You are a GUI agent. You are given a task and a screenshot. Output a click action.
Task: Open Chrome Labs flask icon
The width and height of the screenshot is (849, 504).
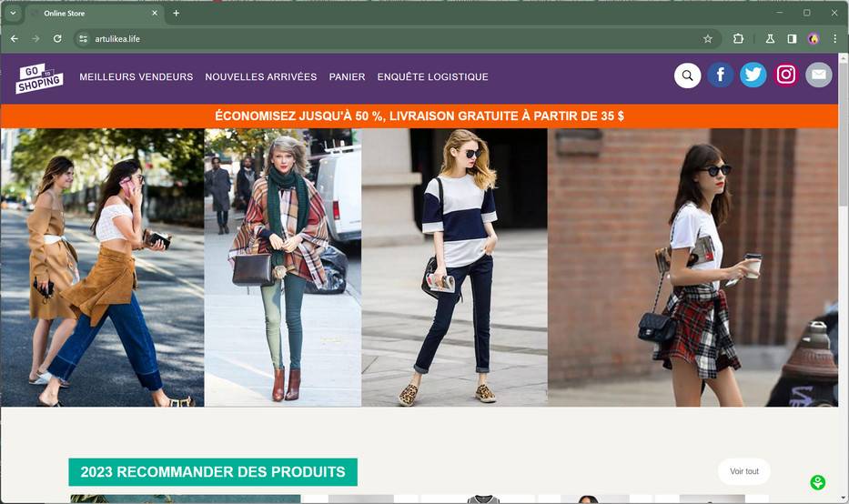(770, 39)
